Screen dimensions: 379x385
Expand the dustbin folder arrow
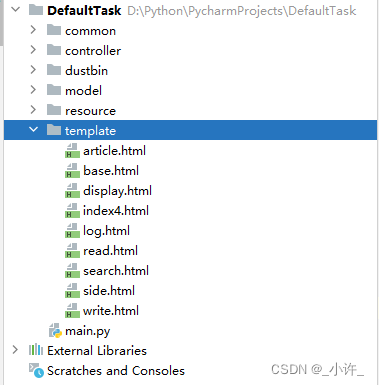point(33,70)
